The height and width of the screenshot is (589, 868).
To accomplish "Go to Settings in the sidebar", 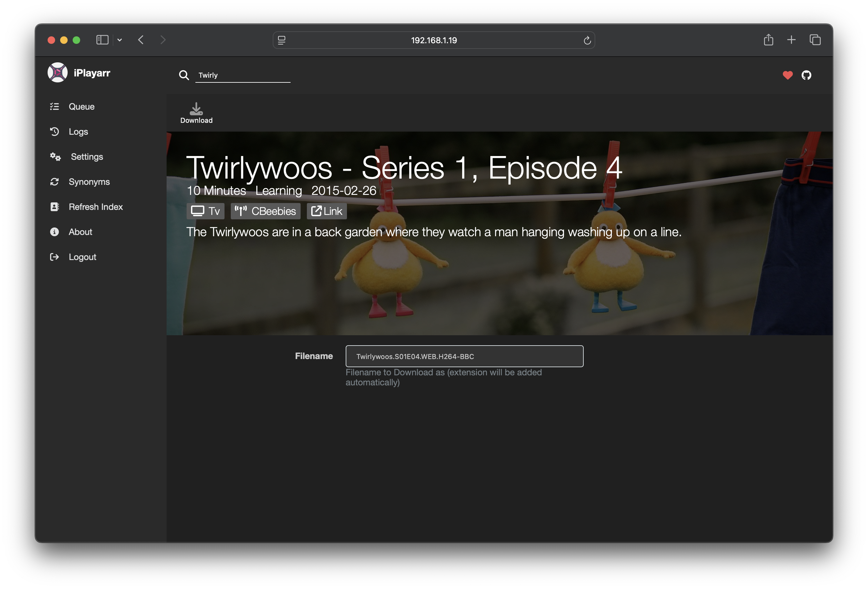I will [87, 157].
